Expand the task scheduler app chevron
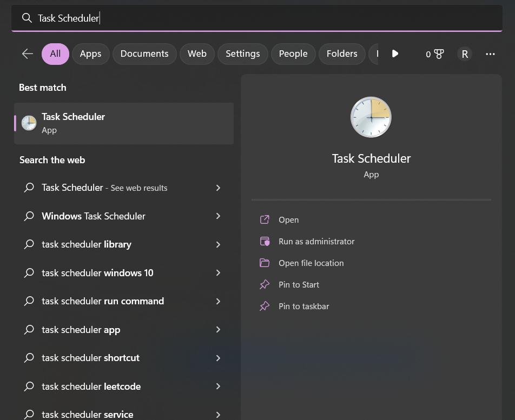 pos(218,329)
